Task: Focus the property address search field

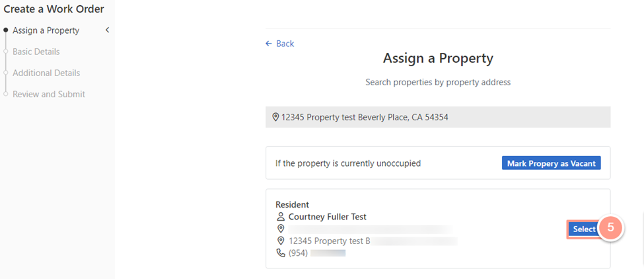Action: [438, 117]
